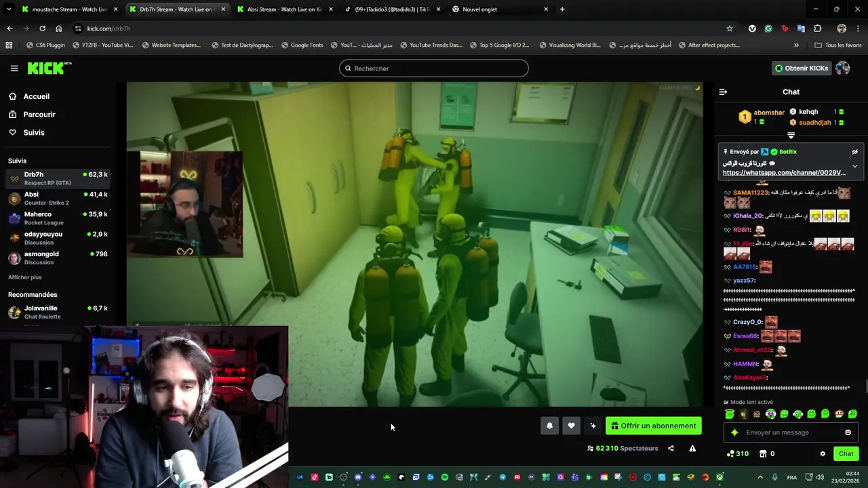
Task: Open the hamburger menu beside the KICK logo
Action: (x=14, y=68)
